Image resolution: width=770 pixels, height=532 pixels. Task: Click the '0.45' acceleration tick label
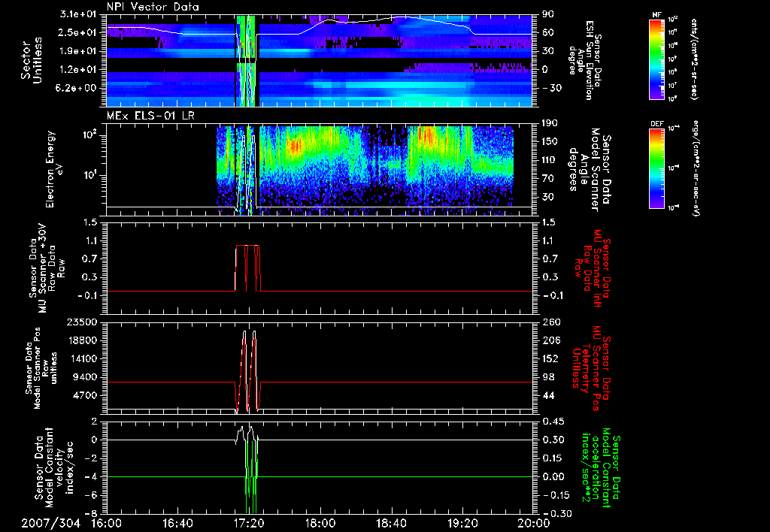pyautogui.click(x=553, y=422)
